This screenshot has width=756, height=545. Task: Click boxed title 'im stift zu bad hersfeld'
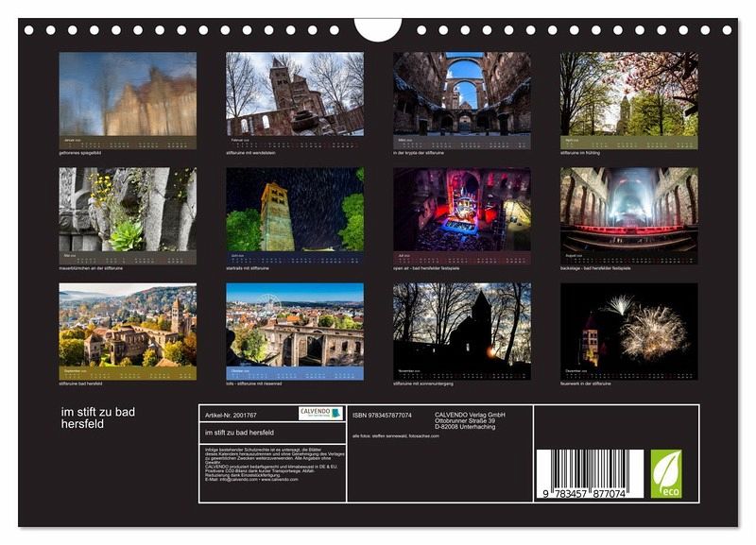[239, 433]
